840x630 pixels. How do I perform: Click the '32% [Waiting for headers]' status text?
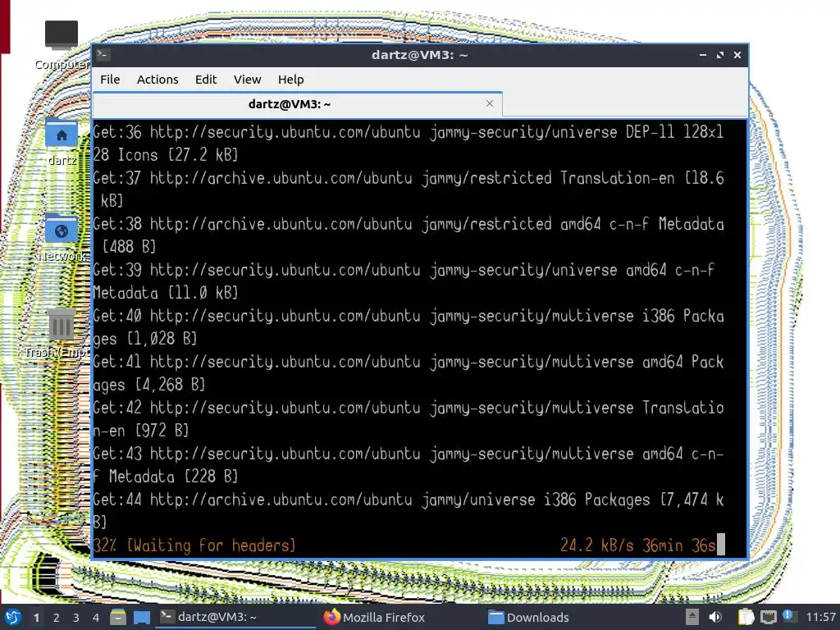pos(194,546)
